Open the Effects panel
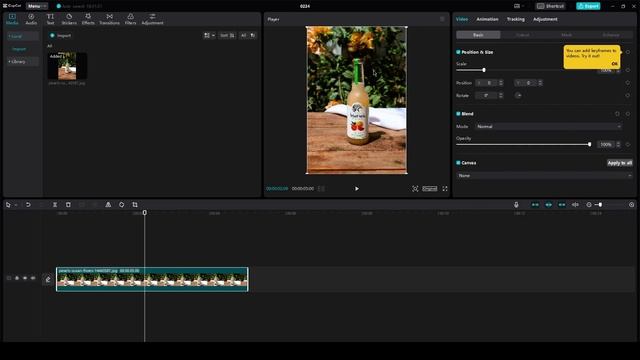This screenshot has height=360, width=640. coord(88,19)
